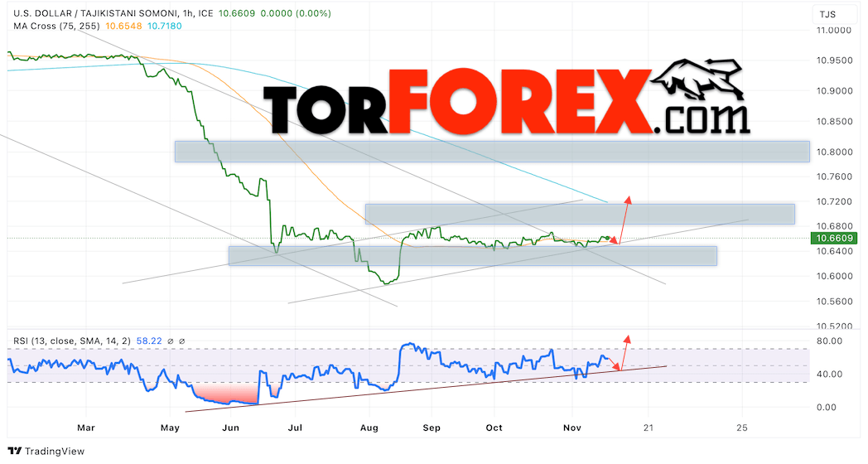
Task: Click the first null symbol after RSI value
Action: point(171,341)
